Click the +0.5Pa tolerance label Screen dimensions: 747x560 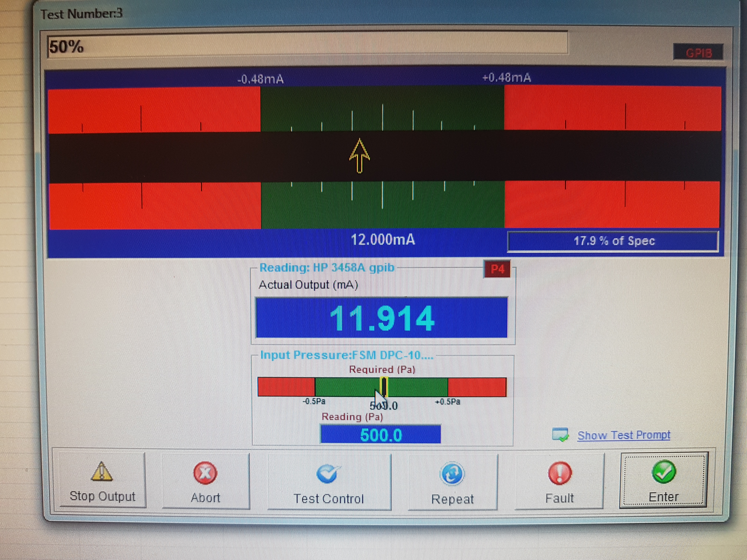point(448,402)
